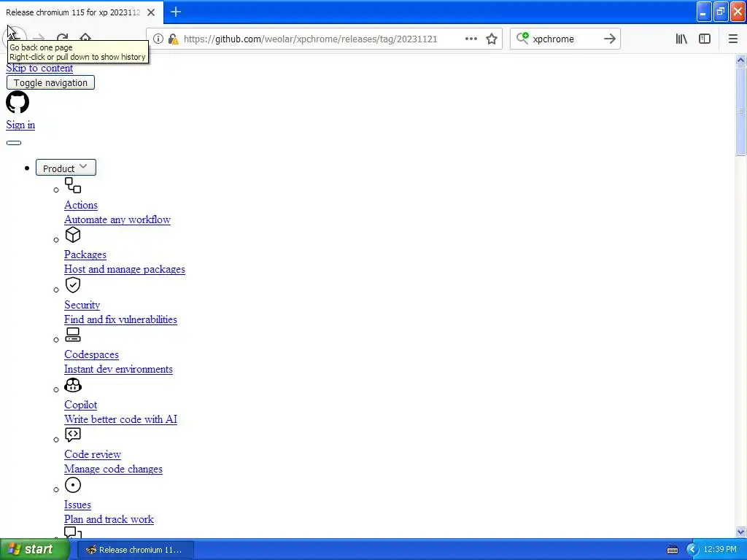Screen dimensions: 747x560
Task: Click the Issues circle icon
Action: (73, 485)
